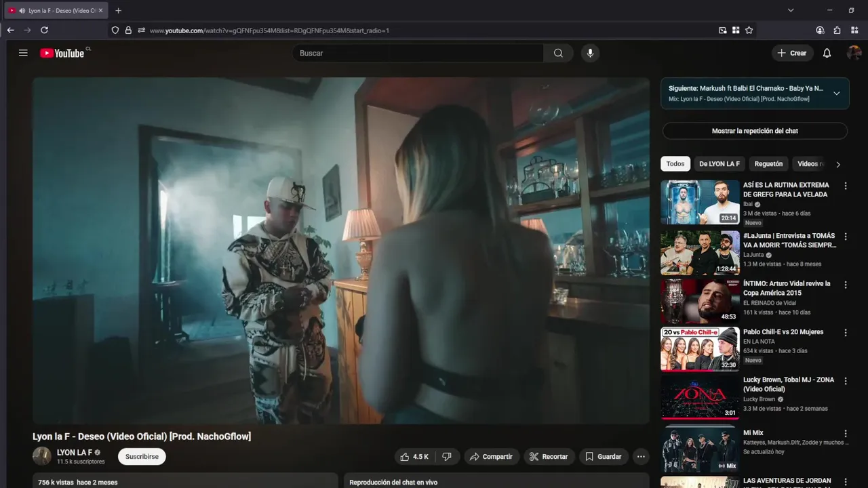868x488 pixels.
Task: Open more actions three-dot button below video
Action: (641, 457)
